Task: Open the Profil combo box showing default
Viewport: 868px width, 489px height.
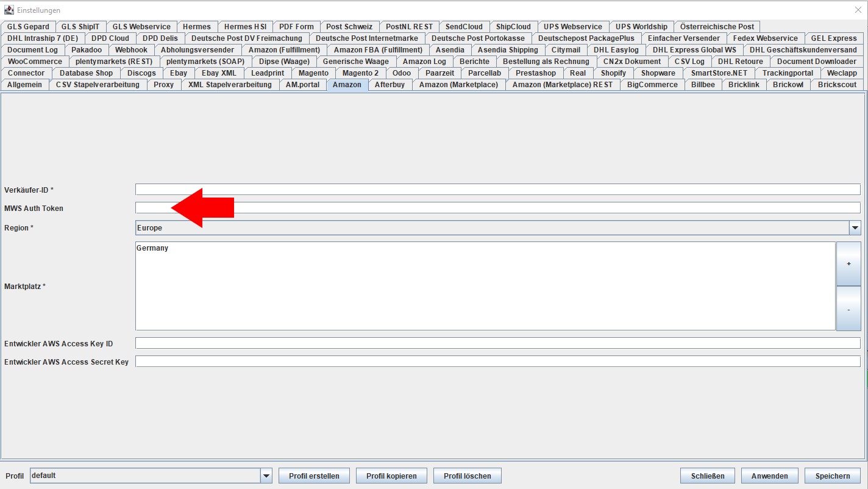Action: (x=151, y=476)
